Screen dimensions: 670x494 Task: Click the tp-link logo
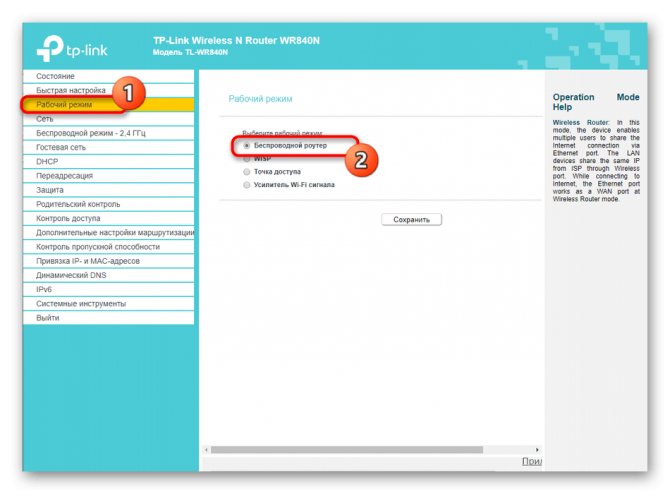(72, 49)
